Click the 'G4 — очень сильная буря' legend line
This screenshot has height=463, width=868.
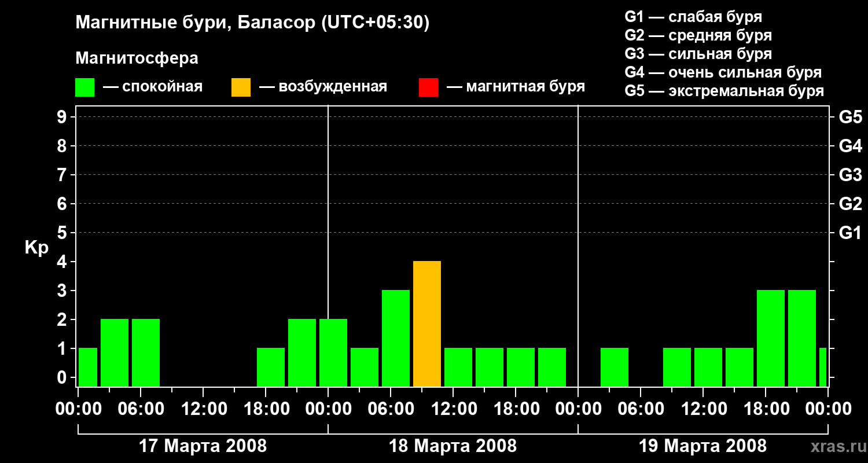(x=723, y=72)
